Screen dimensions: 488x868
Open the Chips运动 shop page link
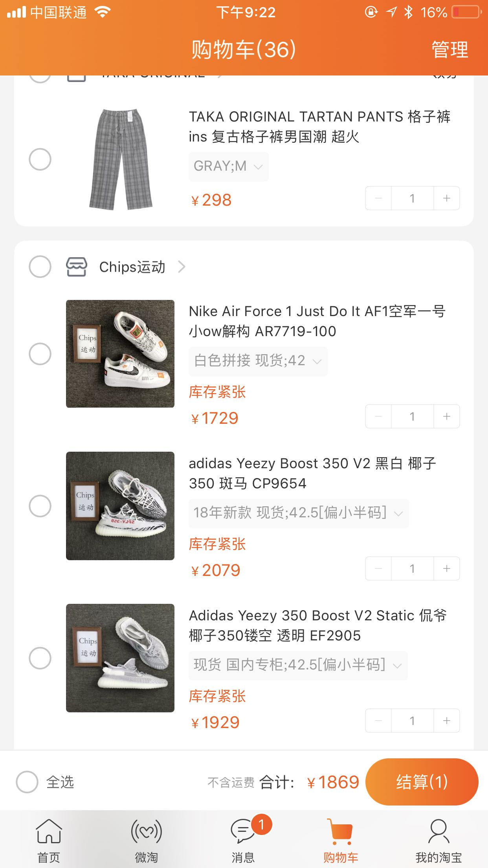pyautogui.click(x=141, y=267)
